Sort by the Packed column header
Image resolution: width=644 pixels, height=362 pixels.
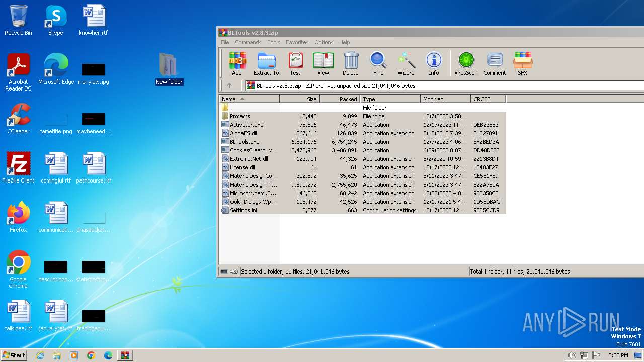pyautogui.click(x=340, y=99)
